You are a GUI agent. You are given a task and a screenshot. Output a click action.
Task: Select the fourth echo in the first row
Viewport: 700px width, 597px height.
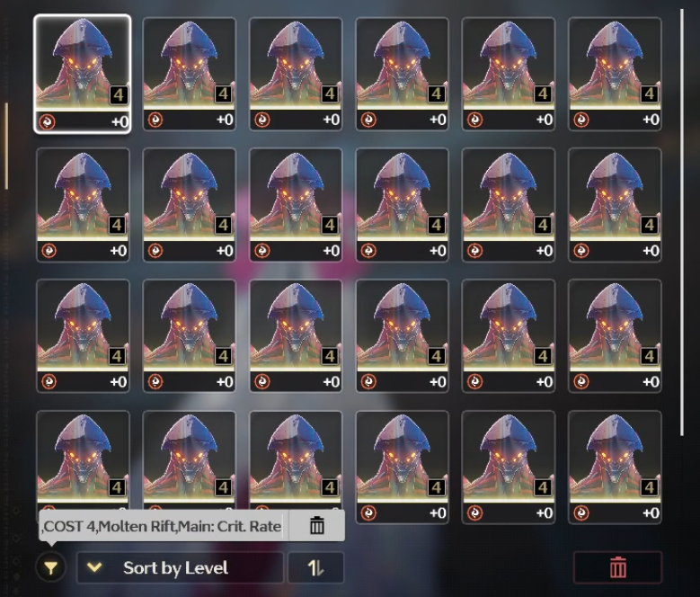click(402, 74)
